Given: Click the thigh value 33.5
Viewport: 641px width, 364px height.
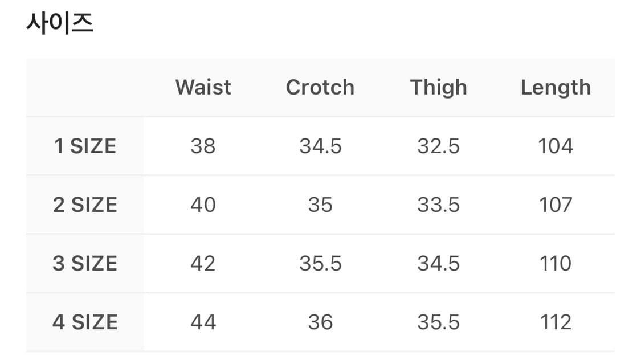Looking at the screenshot, I should pyautogui.click(x=438, y=205).
